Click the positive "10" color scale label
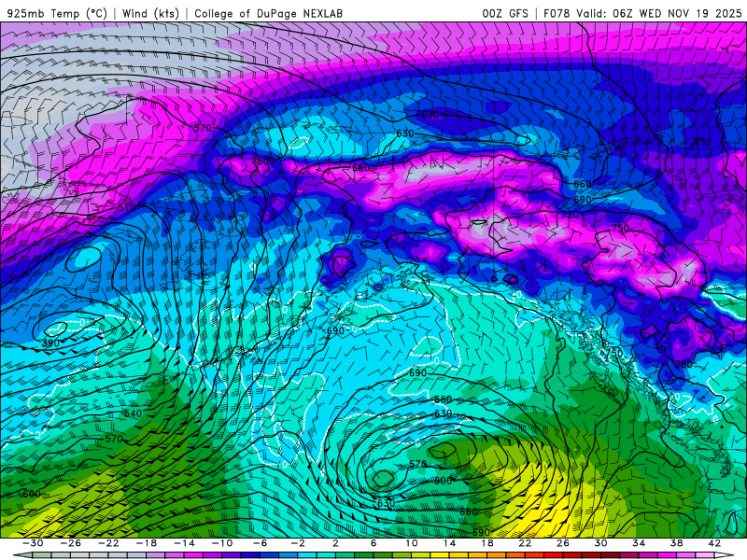Image resolution: width=747 pixels, height=560 pixels. 412,543
